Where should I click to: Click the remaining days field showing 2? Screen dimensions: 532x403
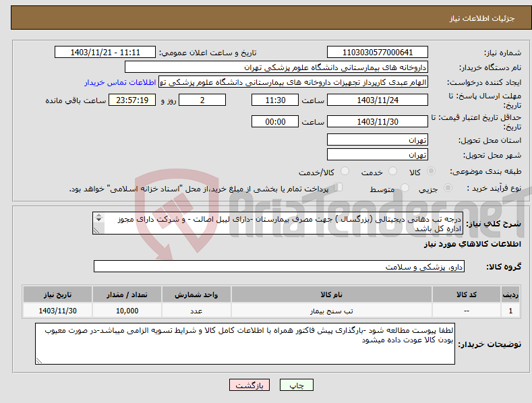tap(202, 100)
